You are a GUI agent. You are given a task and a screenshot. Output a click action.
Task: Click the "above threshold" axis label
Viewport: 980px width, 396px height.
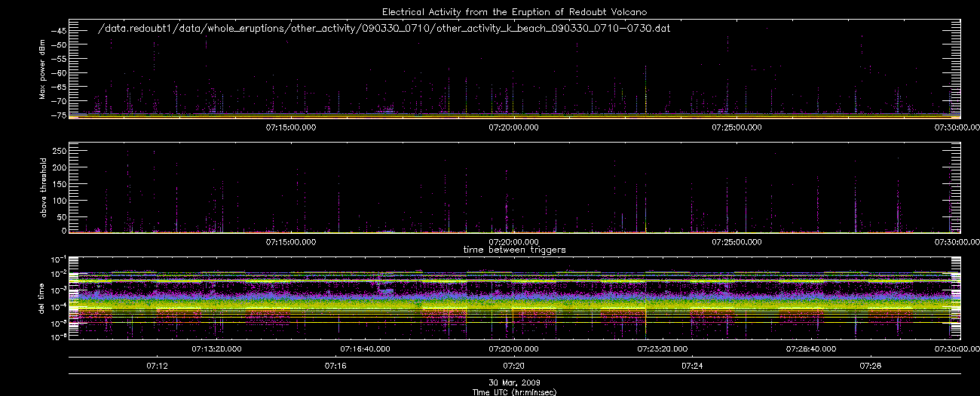pos(43,189)
